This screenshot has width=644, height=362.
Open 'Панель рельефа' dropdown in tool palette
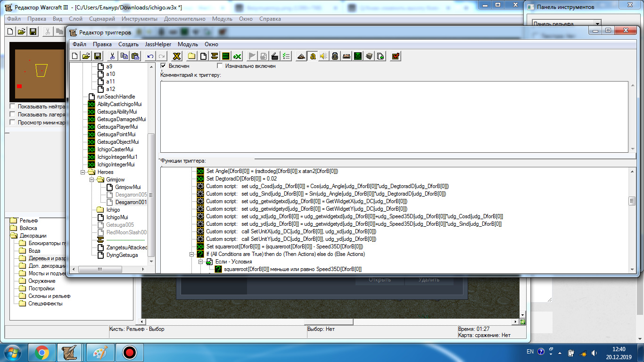click(x=598, y=24)
